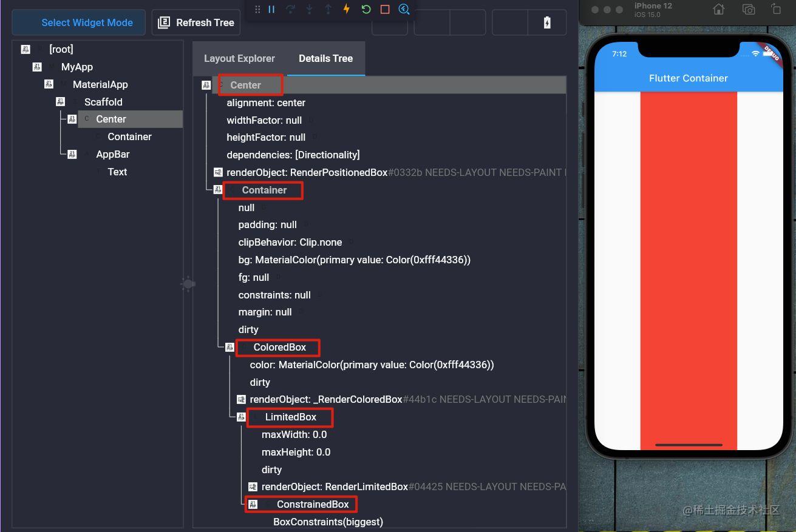Click 'margin: null' property
Screen dimensions: 796x532
coord(265,312)
